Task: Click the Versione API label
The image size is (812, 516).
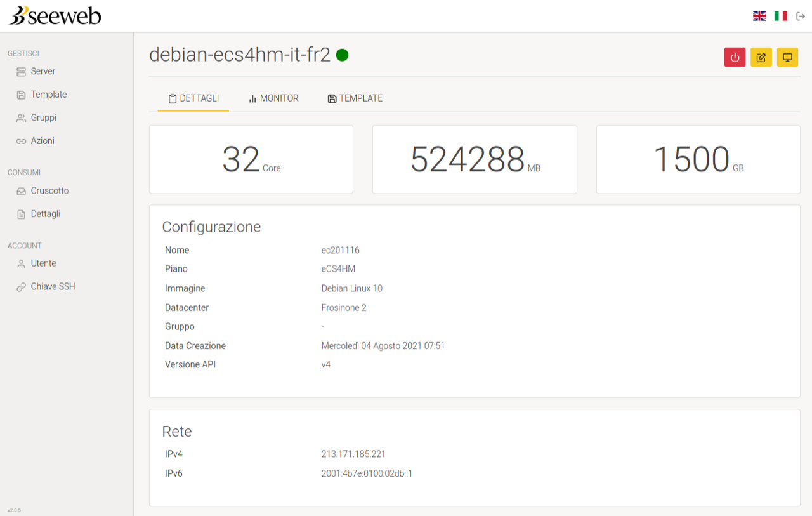Action: tap(190, 365)
